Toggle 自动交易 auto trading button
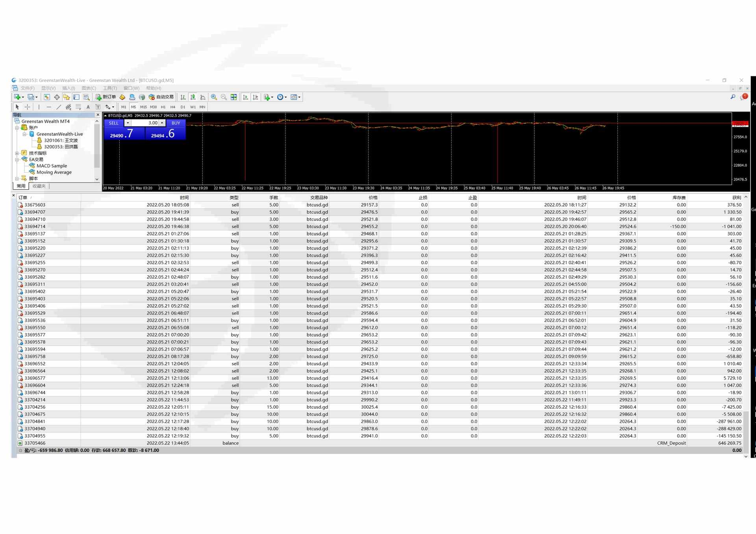 pyautogui.click(x=161, y=97)
